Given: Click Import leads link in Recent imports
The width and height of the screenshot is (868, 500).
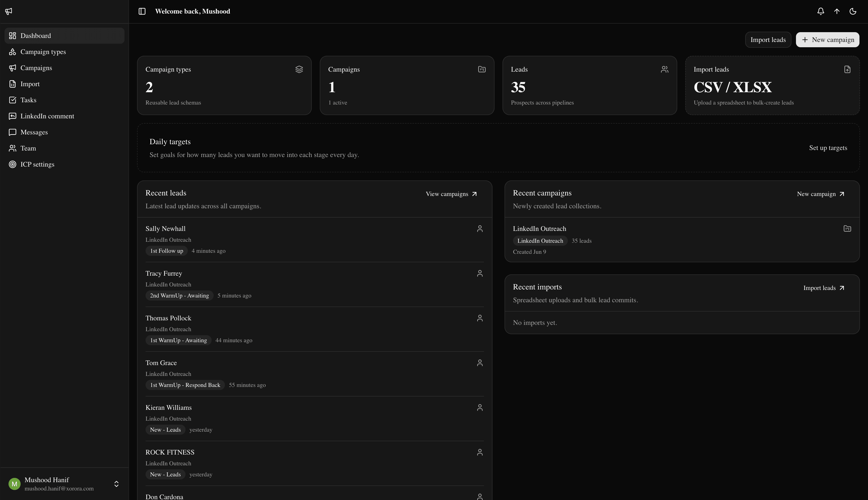Looking at the screenshot, I should point(823,288).
